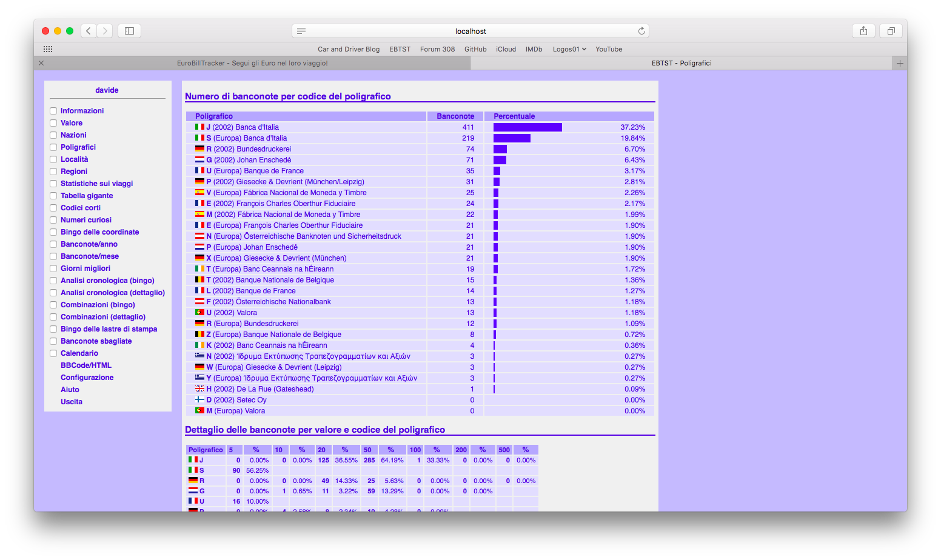Click the UK flag beside H (2002) De La Rue

(x=199, y=388)
